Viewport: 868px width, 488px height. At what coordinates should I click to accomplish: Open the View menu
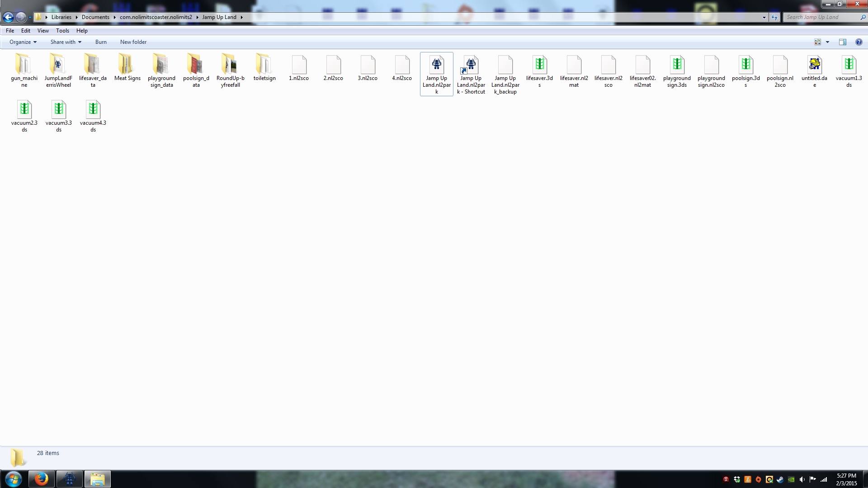click(x=43, y=31)
